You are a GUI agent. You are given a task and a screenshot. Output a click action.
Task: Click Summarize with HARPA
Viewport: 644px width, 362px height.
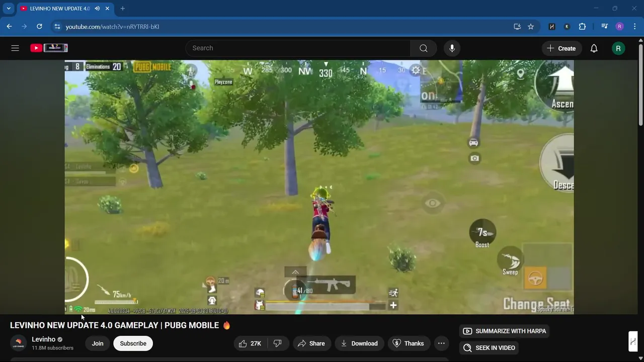[x=505, y=331]
